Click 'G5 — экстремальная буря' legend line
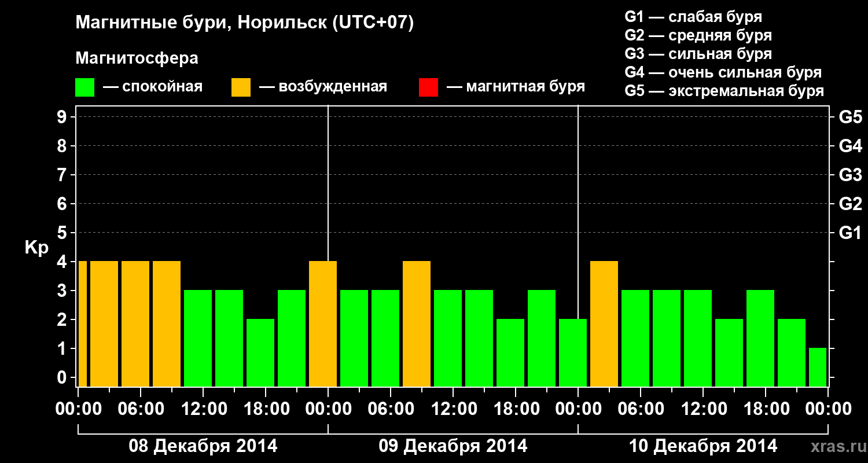Screen dimensions: 868x463 (x=724, y=91)
